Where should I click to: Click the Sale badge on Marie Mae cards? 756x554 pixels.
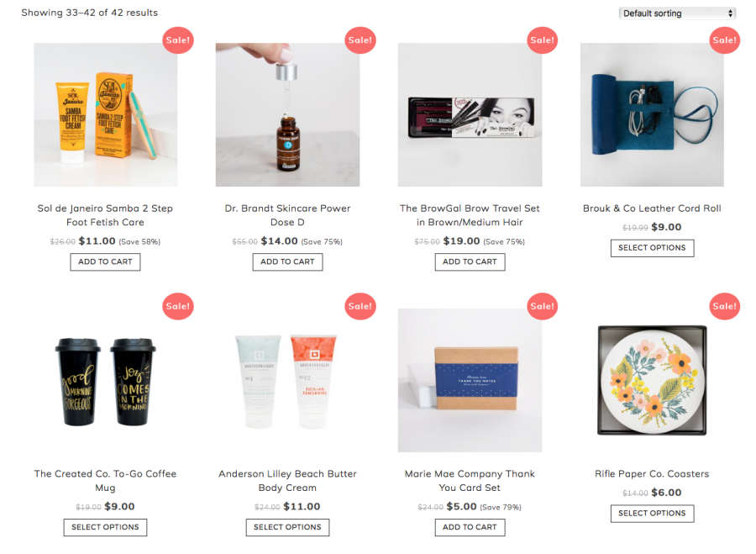pyautogui.click(x=543, y=306)
